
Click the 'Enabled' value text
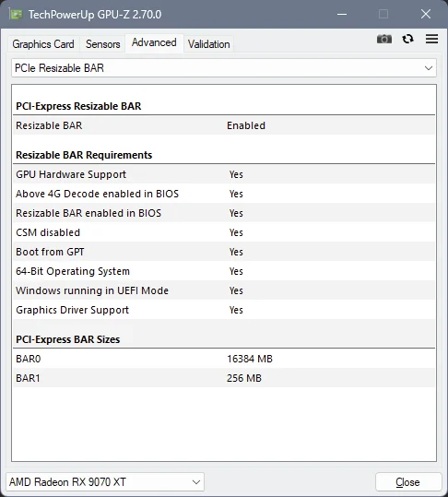tap(246, 125)
